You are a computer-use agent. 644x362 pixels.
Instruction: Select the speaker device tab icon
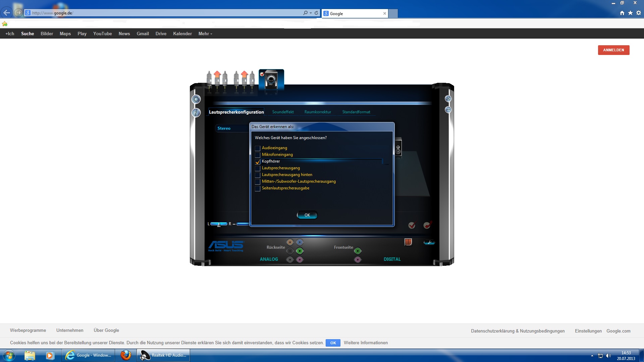(271, 80)
